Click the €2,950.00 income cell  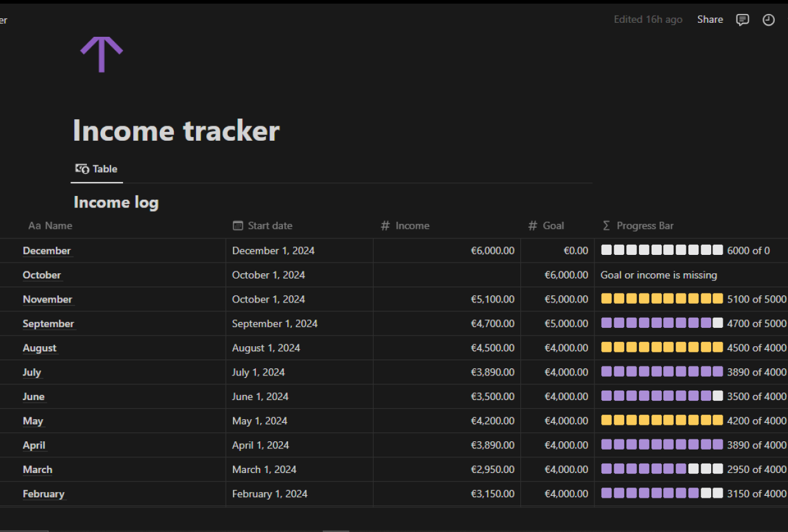[447, 469]
